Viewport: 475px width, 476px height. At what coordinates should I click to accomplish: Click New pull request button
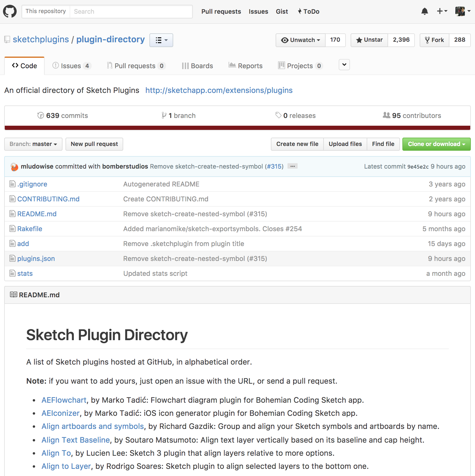click(x=94, y=144)
